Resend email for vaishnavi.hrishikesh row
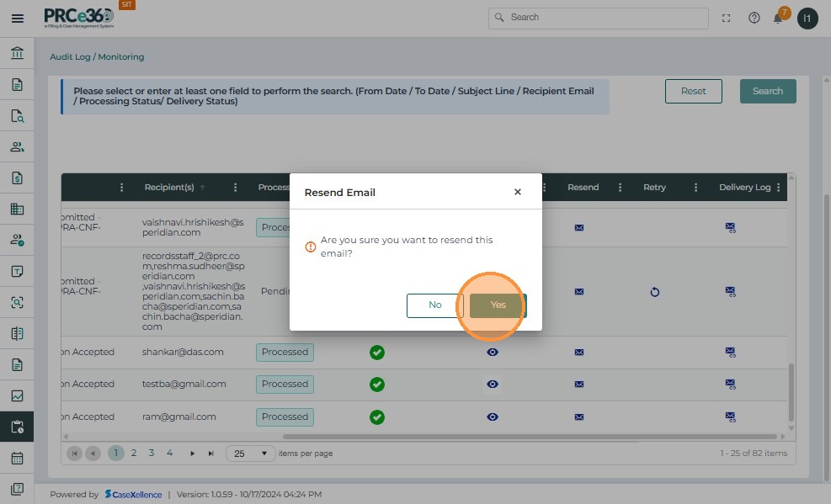831x504 pixels. pos(578,228)
